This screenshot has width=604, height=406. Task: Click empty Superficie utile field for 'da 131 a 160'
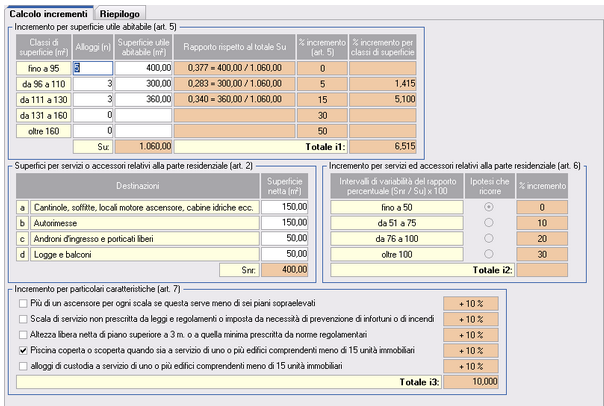click(143, 115)
